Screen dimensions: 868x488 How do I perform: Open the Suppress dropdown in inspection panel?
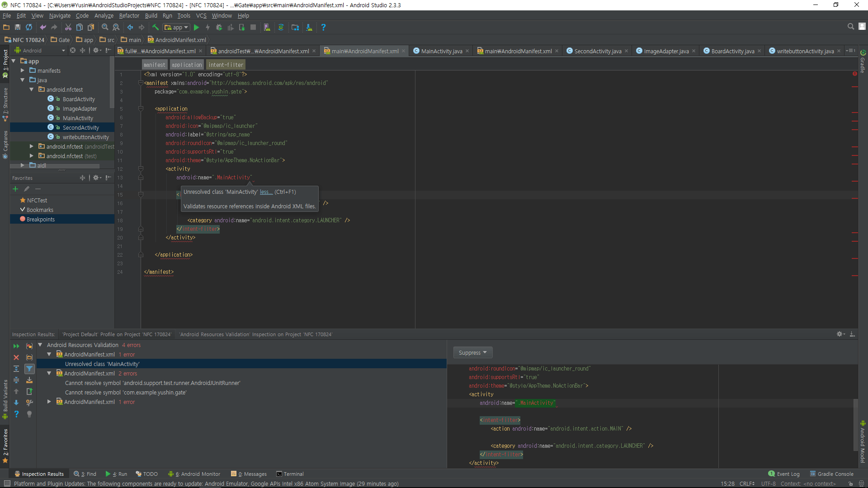click(472, 352)
